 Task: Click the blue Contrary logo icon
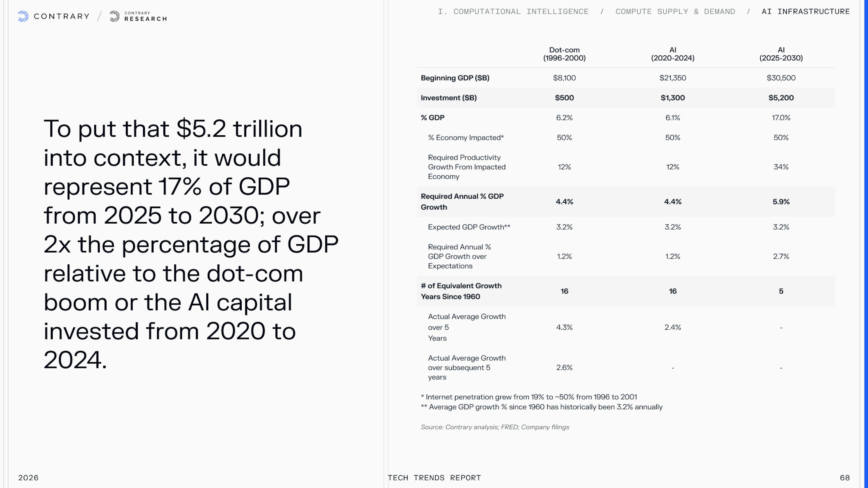[x=23, y=16]
